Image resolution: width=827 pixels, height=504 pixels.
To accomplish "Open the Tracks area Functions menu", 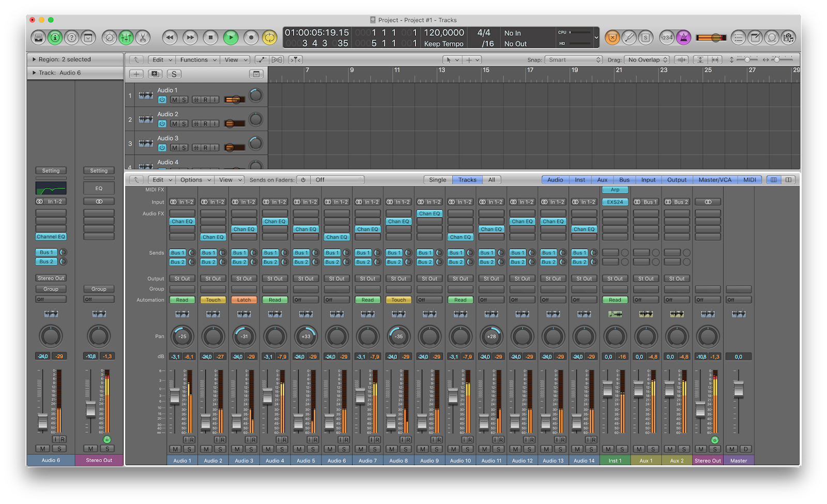I will (x=198, y=60).
